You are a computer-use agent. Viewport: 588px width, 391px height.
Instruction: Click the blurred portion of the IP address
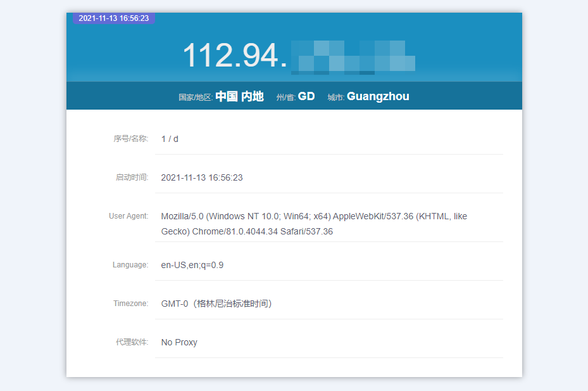coord(353,58)
